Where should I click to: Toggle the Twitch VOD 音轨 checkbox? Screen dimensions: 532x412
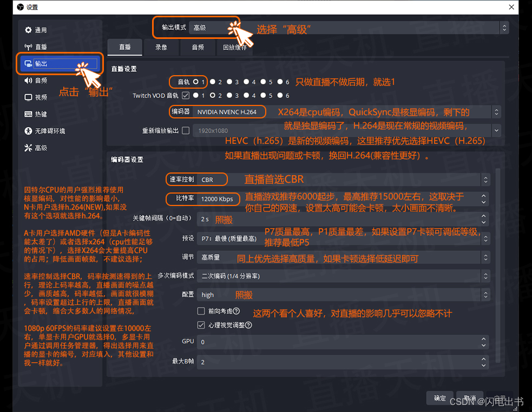(x=186, y=96)
